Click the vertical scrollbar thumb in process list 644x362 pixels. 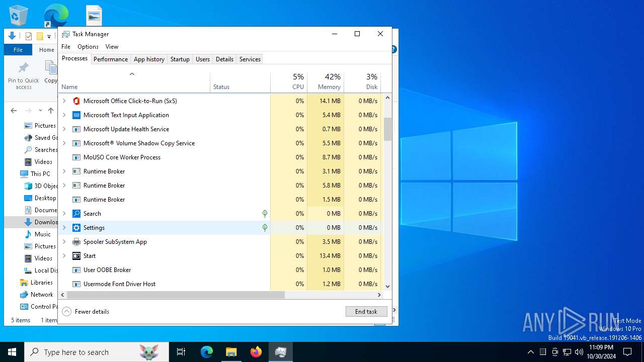tap(387, 129)
